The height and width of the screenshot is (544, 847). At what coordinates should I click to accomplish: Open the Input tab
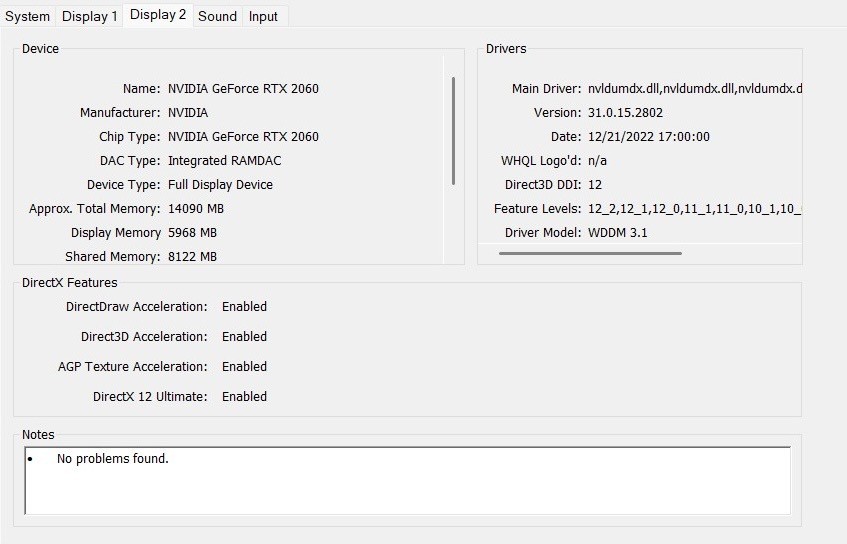click(263, 16)
